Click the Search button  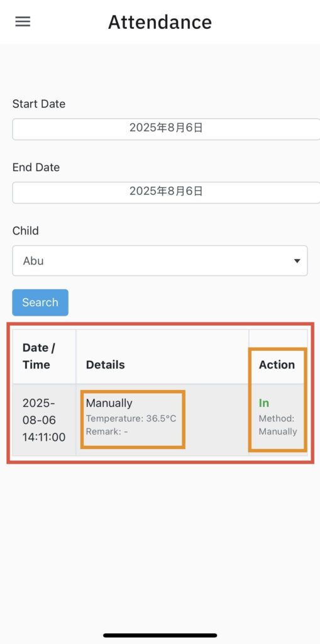coord(40,303)
